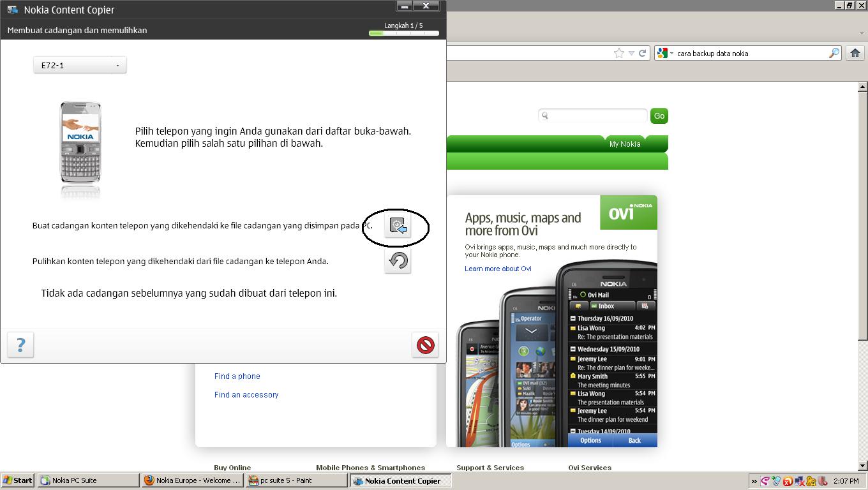
Task: Click the network disconnected tray icon
Action: click(x=799, y=481)
